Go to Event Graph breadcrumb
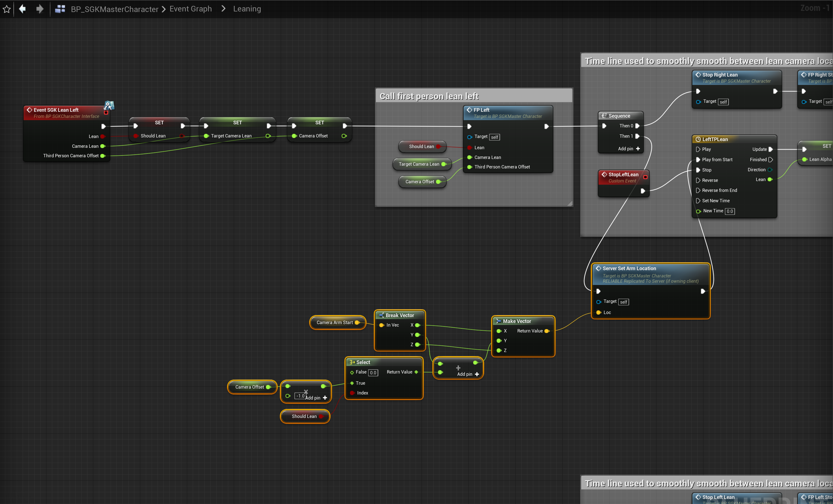This screenshot has height=504, width=833. pyautogui.click(x=191, y=9)
